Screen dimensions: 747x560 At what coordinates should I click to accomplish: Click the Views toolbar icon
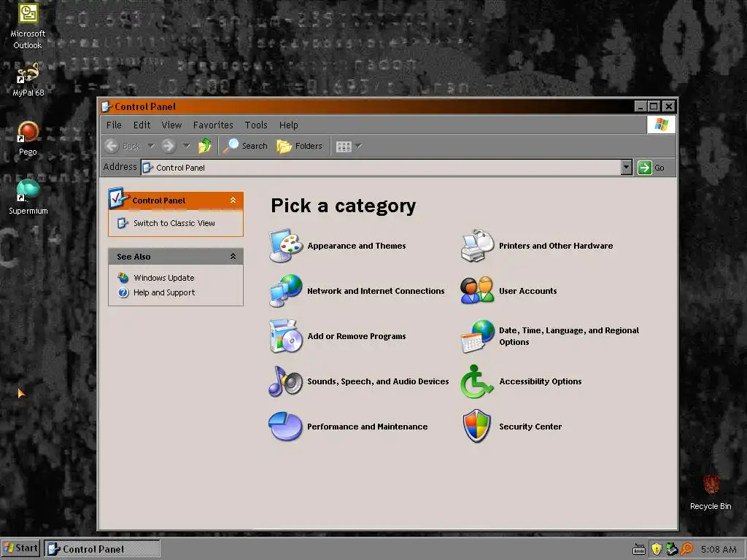point(344,146)
